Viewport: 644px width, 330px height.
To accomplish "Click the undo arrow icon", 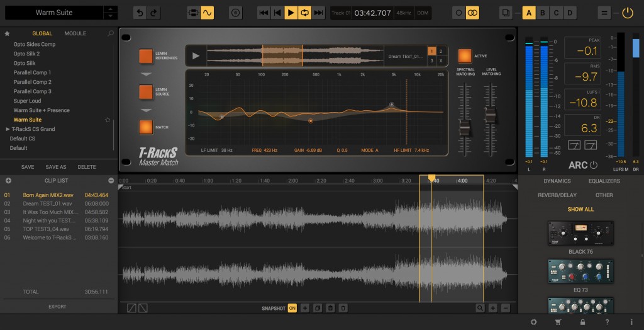I will click(140, 13).
